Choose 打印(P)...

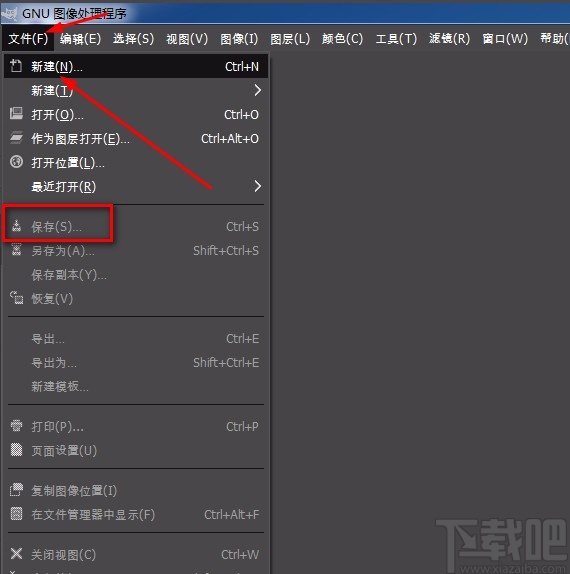point(136,426)
